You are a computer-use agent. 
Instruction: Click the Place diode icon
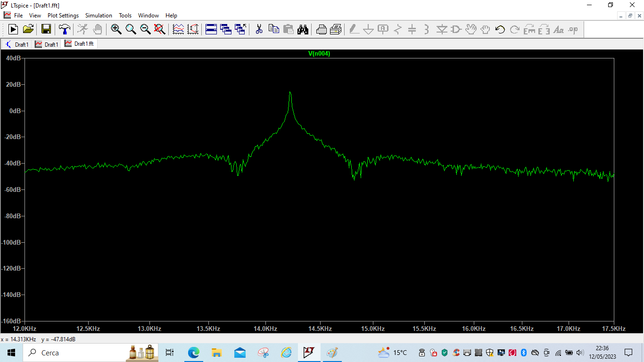(442, 29)
